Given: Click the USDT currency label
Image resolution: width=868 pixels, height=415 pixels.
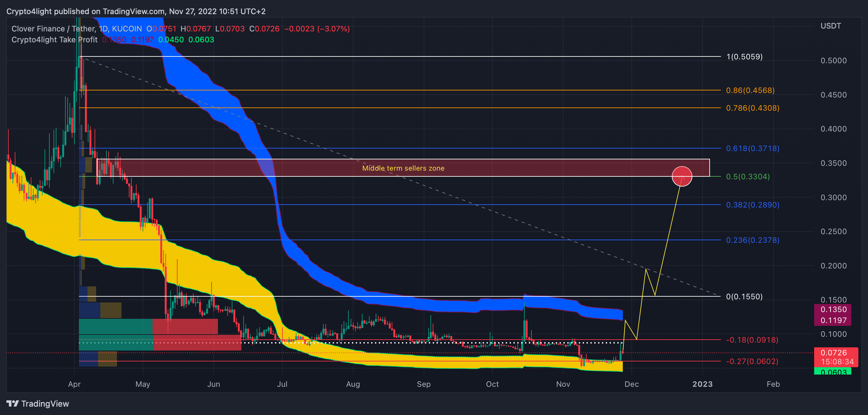Looking at the screenshot, I should coord(830,26).
